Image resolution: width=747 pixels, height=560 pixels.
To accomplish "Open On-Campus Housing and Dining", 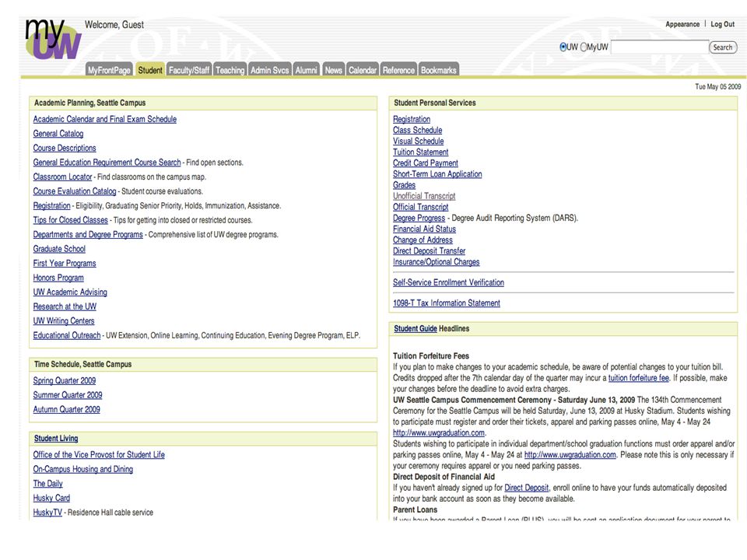I will click(x=83, y=469).
